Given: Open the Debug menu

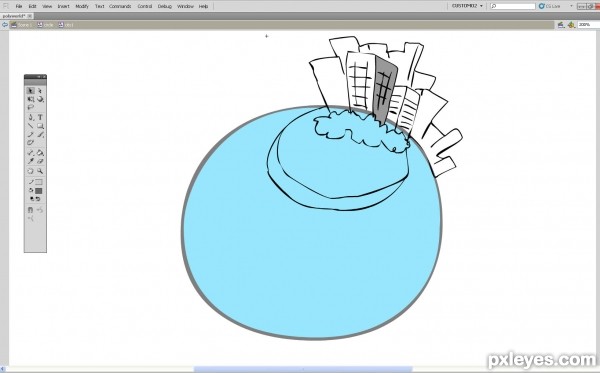Looking at the screenshot, I should pyautogui.click(x=165, y=6).
